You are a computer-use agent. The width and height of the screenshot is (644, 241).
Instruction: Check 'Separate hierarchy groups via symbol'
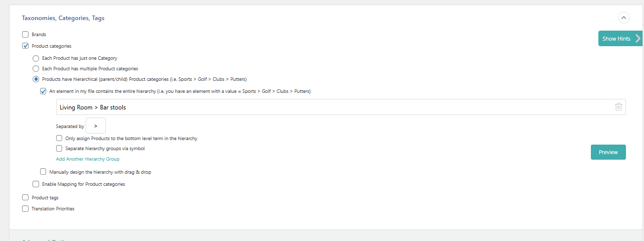pos(59,149)
